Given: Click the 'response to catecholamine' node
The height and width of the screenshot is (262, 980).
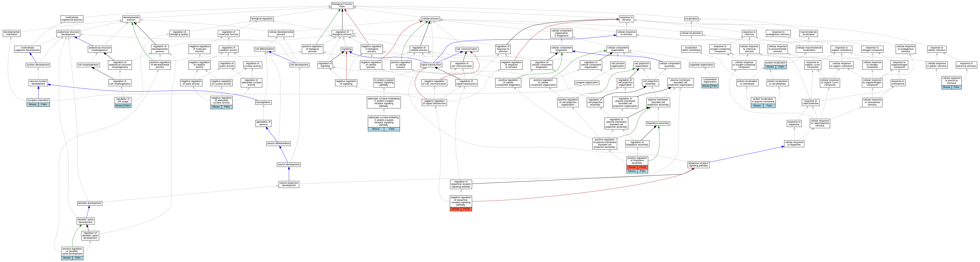Looking at the screenshot, I should click(x=811, y=103).
